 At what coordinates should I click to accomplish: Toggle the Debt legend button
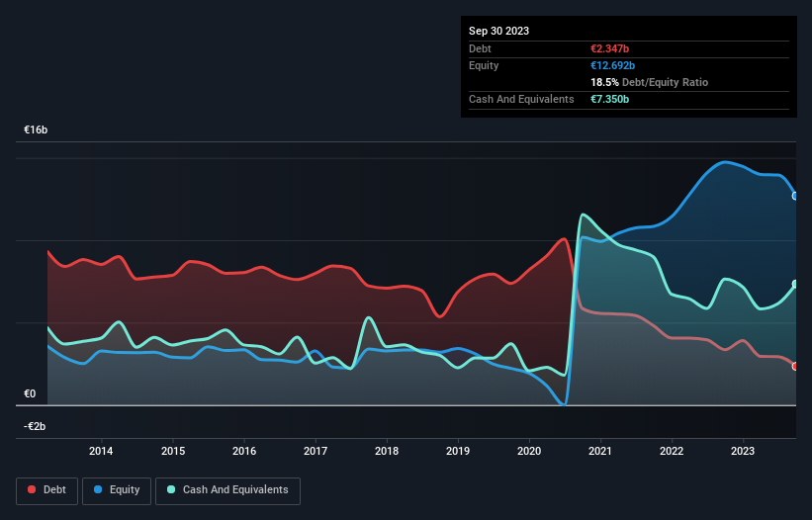point(47,490)
